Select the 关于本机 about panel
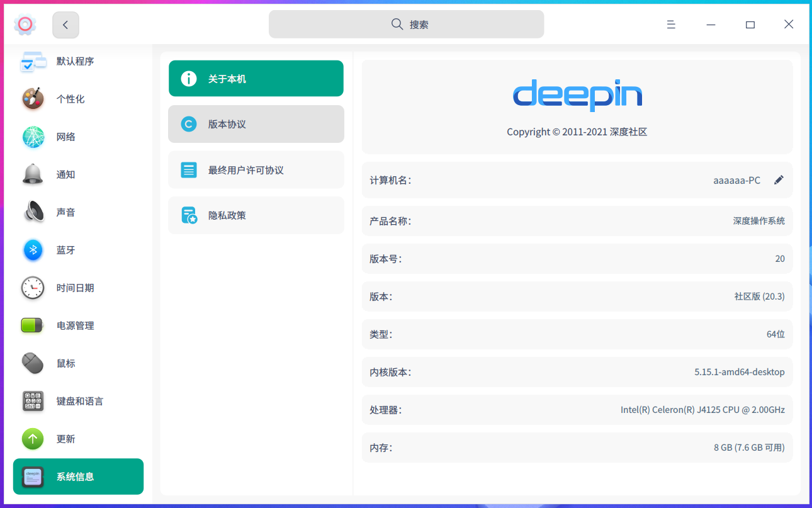This screenshot has height=508, width=812. [256, 78]
